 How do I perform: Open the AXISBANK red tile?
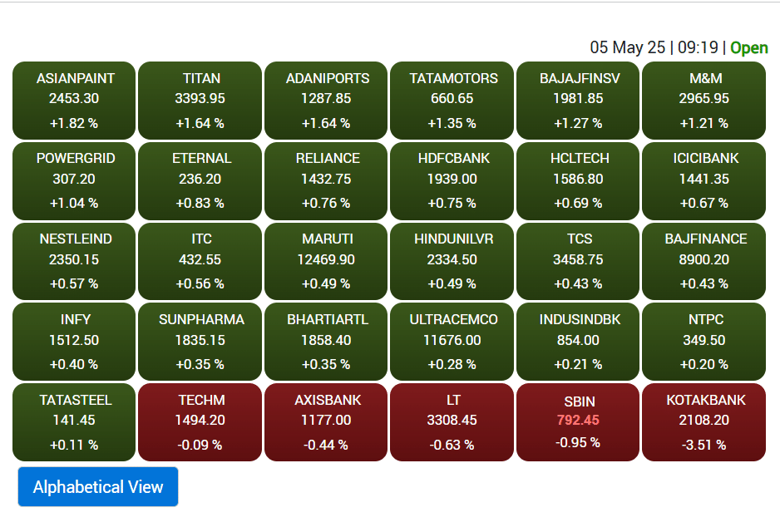pyautogui.click(x=326, y=422)
